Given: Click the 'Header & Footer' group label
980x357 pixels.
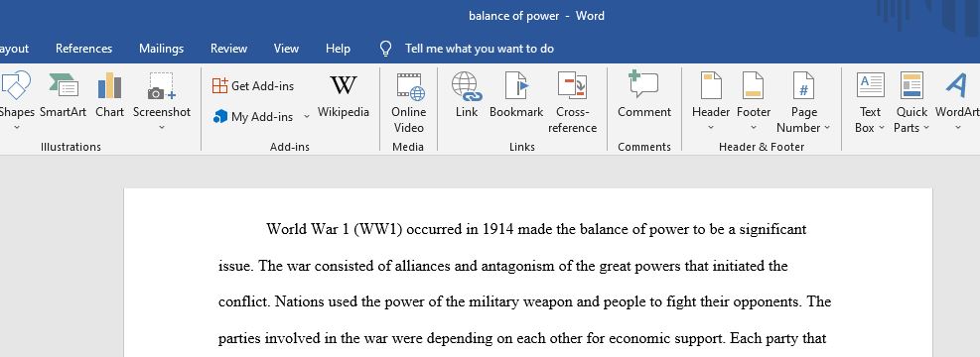Looking at the screenshot, I should 762,148.
